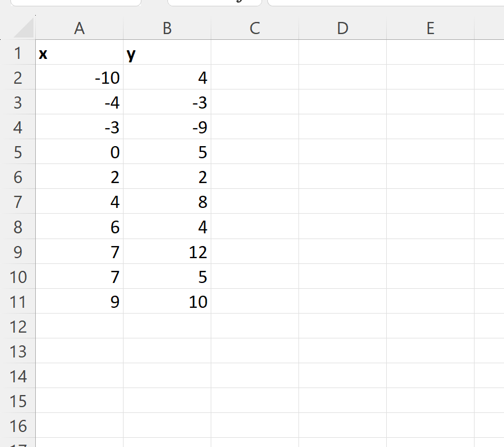Select empty cell below the y data column
Screen dimensions: 504x447
[167, 326]
